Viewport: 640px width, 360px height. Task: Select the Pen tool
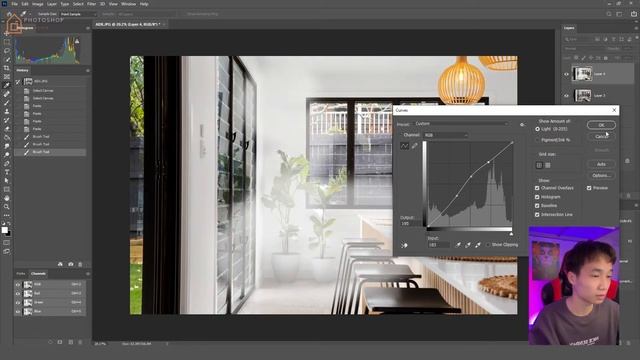tap(7, 163)
